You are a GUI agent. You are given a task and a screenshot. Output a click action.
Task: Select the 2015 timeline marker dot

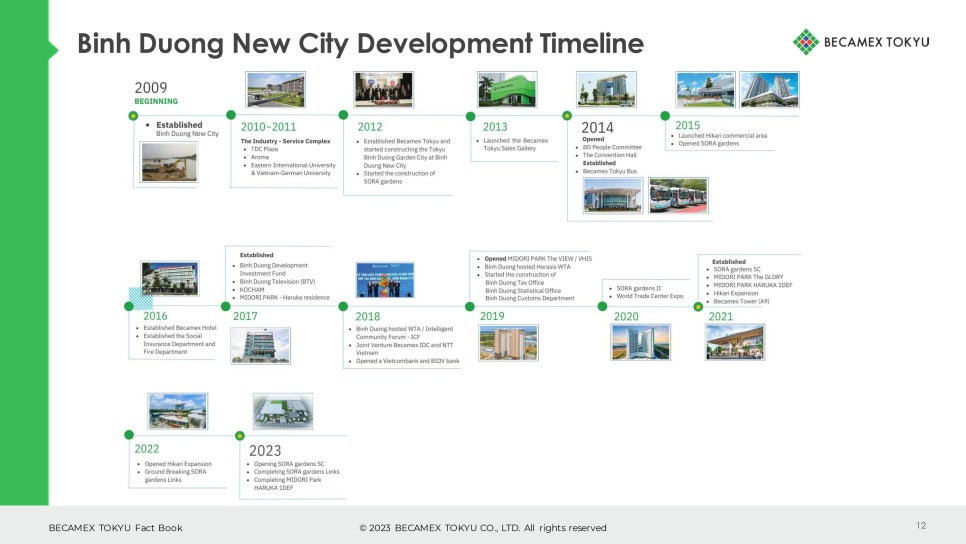665,116
